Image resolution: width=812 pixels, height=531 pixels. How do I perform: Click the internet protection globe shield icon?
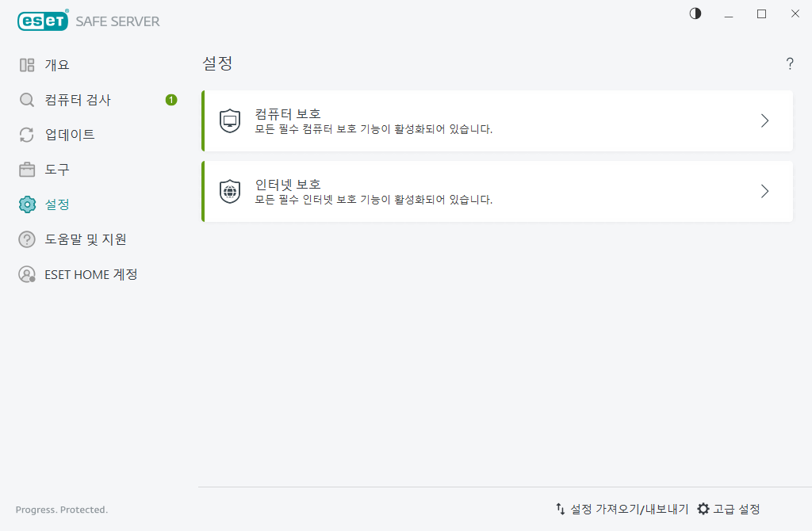[230, 190]
